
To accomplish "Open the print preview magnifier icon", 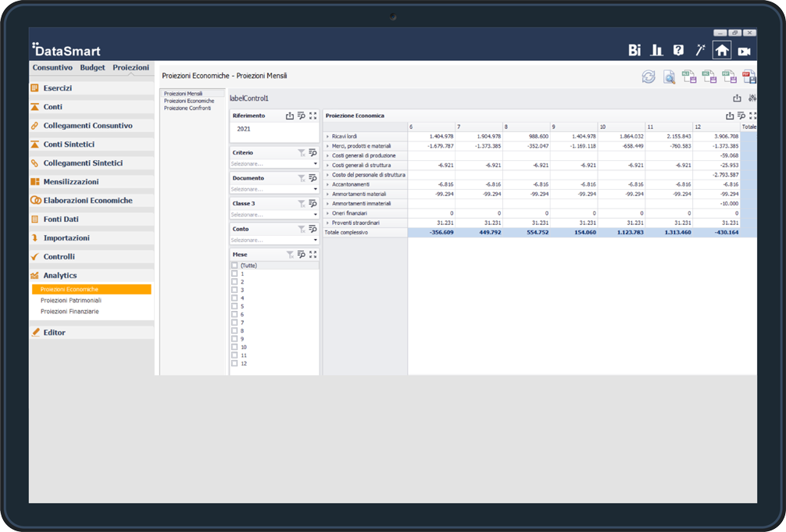I will click(669, 77).
